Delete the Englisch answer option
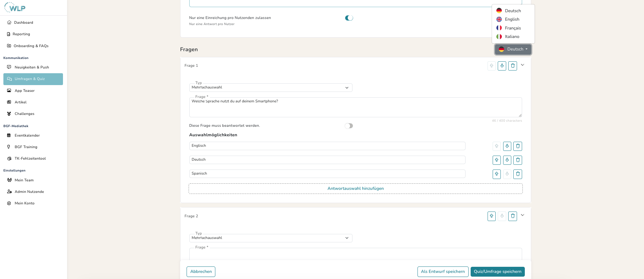Viewport: 644px width, 279px height. (517, 146)
